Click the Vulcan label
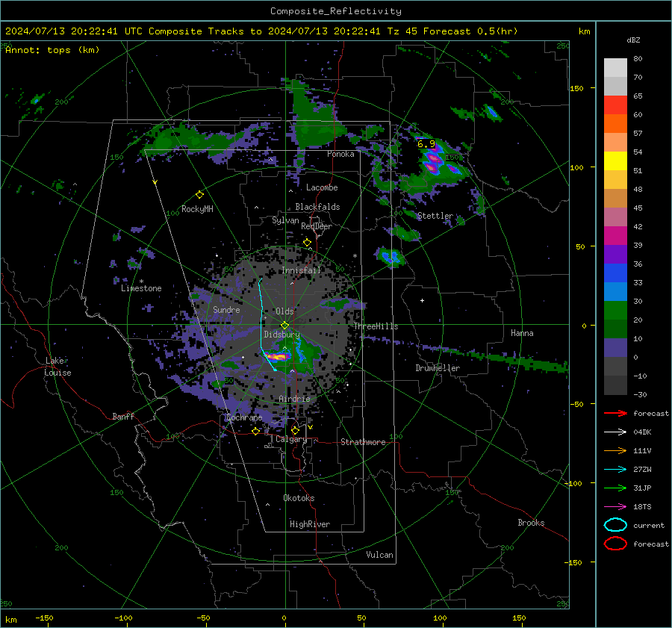672x628 pixels. 380,555
